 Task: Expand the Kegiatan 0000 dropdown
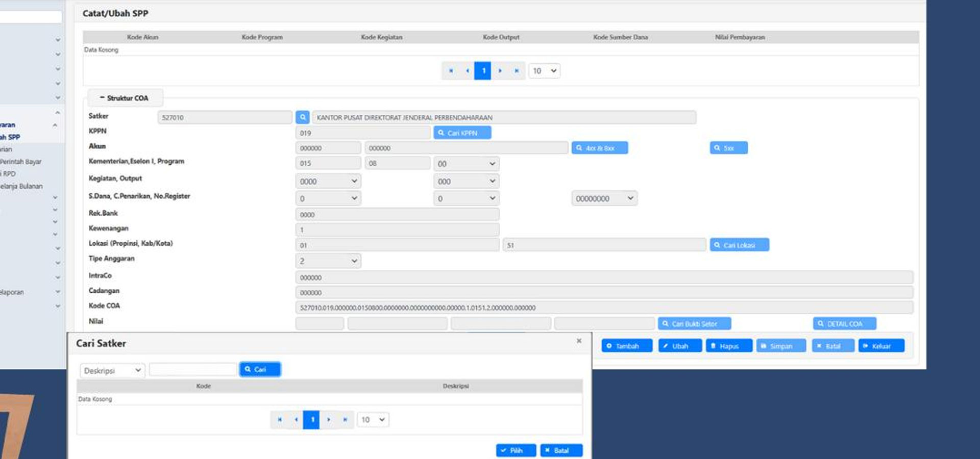click(328, 182)
